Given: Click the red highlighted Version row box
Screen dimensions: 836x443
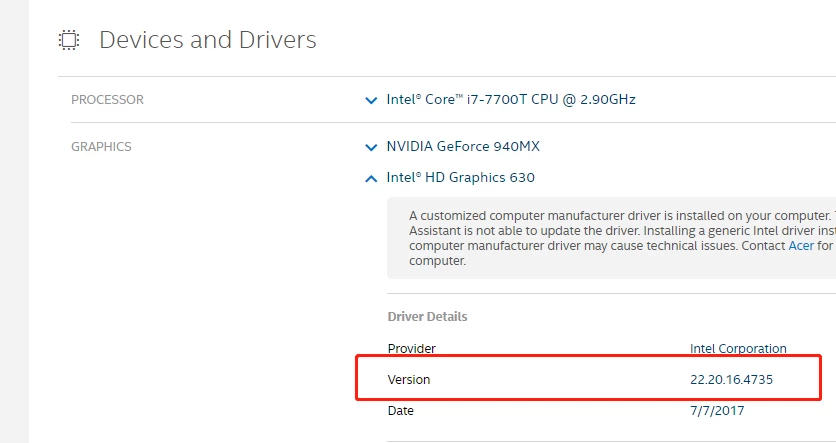Looking at the screenshot, I should coord(589,377).
